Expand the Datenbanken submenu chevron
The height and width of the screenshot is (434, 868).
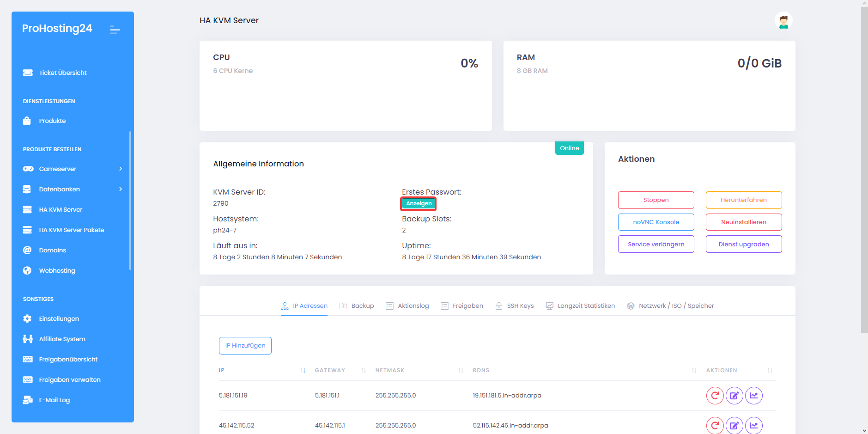click(121, 189)
